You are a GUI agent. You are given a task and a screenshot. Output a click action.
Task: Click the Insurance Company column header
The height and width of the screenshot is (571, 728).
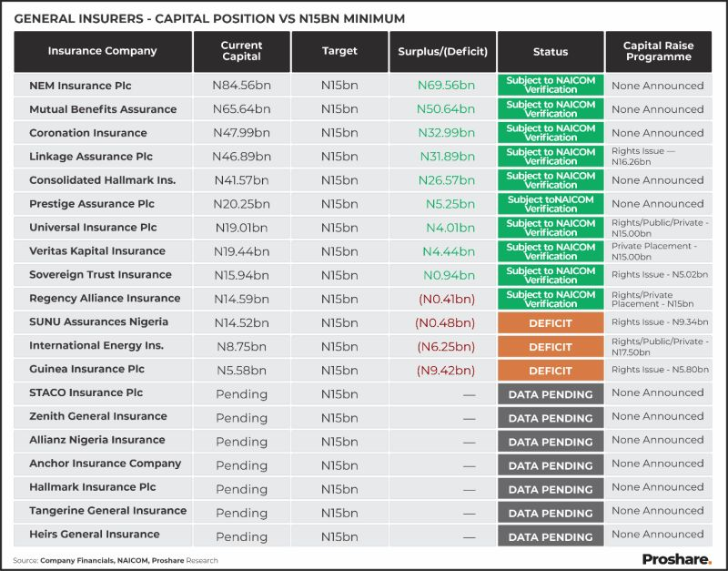tap(102, 51)
